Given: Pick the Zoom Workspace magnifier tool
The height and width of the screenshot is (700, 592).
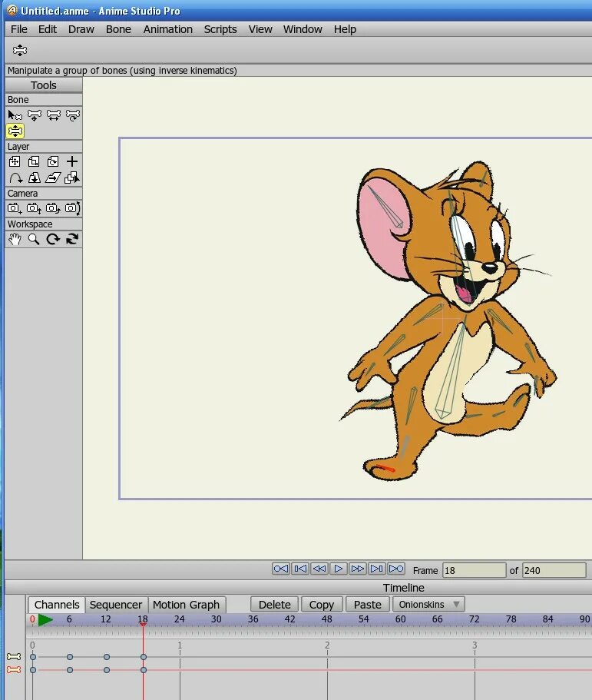Looking at the screenshot, I should tap(34, 239).
